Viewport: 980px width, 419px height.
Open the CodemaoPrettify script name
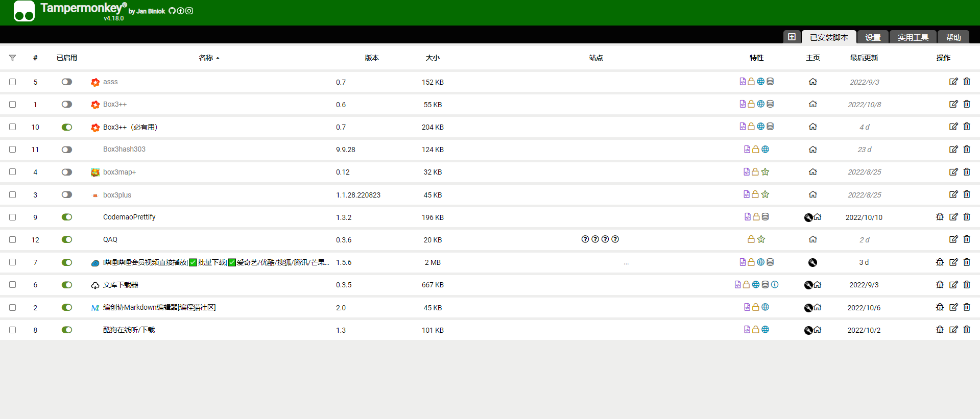pyautogui.click(x=129, y=217)
